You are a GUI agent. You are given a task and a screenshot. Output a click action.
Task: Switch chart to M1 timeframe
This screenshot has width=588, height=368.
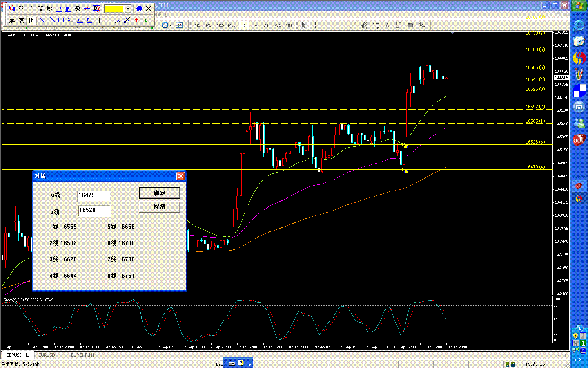[x=197, y=25]
